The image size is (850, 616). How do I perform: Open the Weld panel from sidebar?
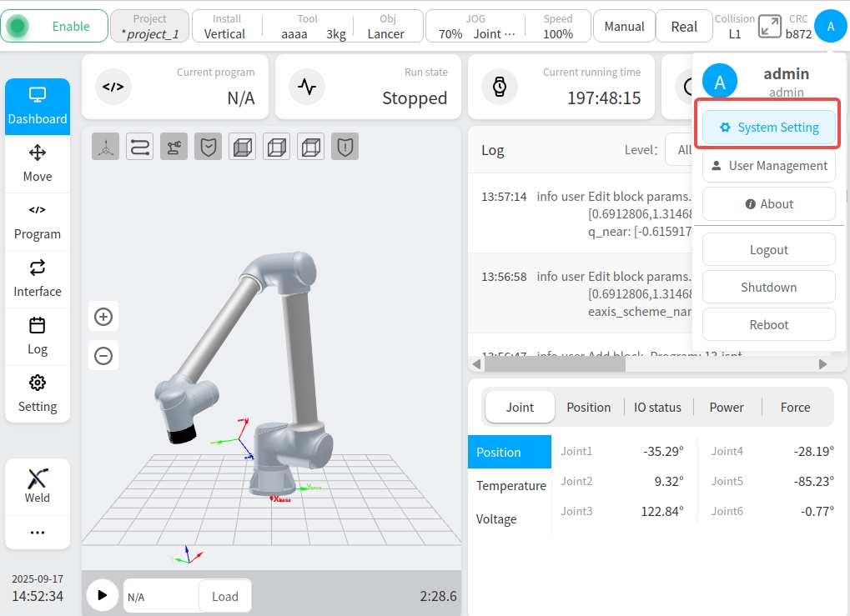point(38,486)
